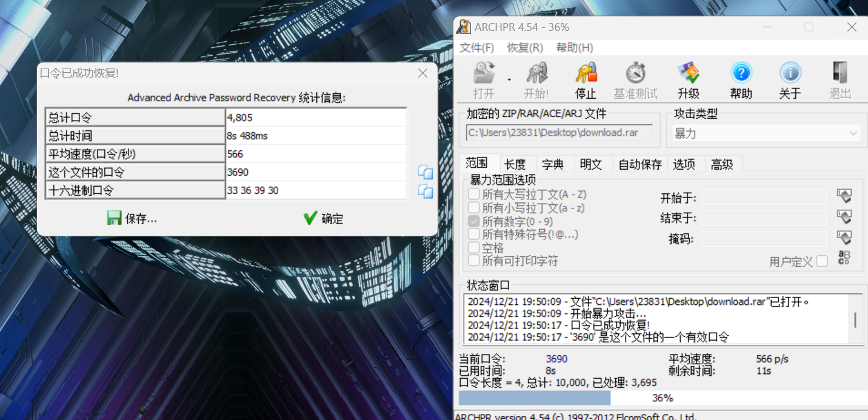This screenshot has height=420, width=868.
Task: Click the 保存... button label in dialog
Action: click(x=141, y=219)
